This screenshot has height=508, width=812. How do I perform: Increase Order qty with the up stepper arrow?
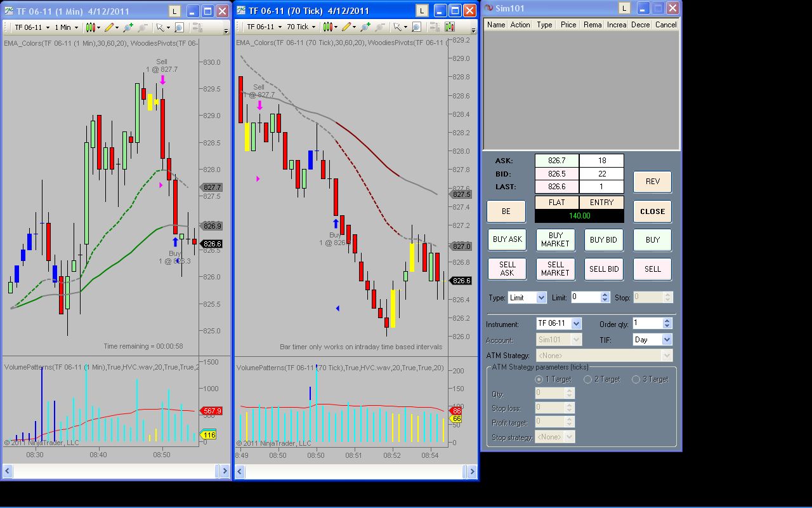[667, 321]
